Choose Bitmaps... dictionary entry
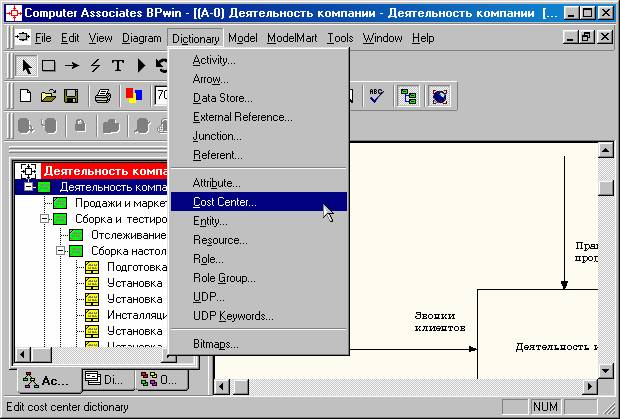Image resolution: width=620 pixels, height=419 pixels. pos(259,344)
